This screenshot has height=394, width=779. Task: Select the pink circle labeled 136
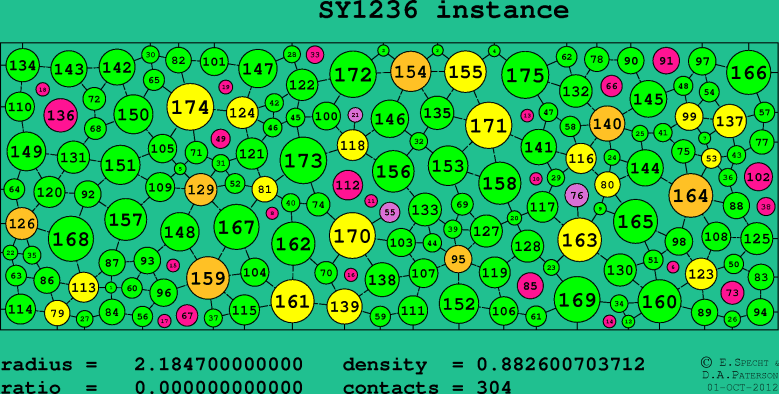tap(60, 115)
